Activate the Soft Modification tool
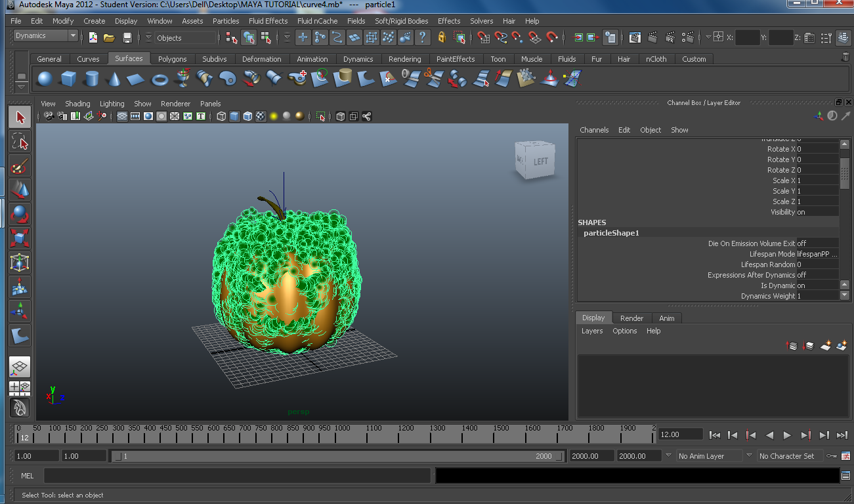The image size is (854, 504). [x=20, y=287]
